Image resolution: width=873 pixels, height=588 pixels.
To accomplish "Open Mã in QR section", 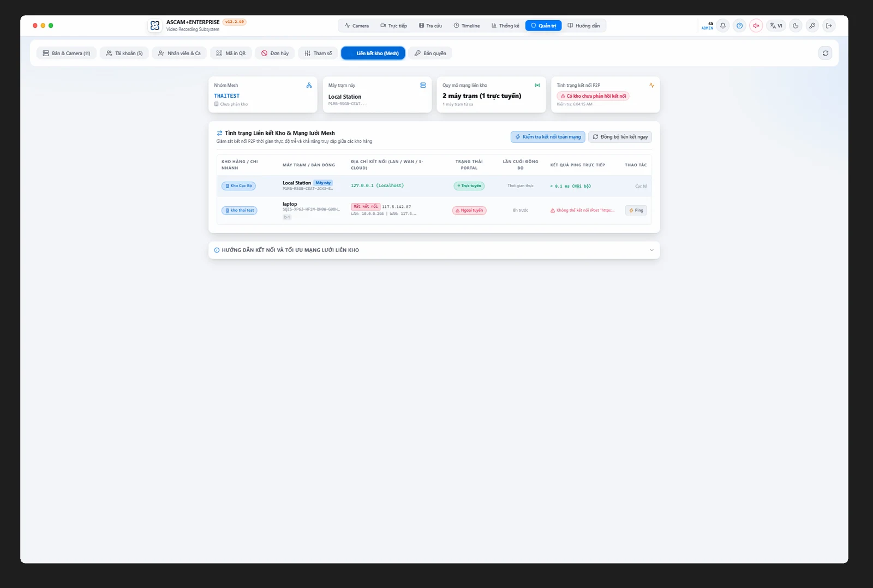I will tap(231, 53).
